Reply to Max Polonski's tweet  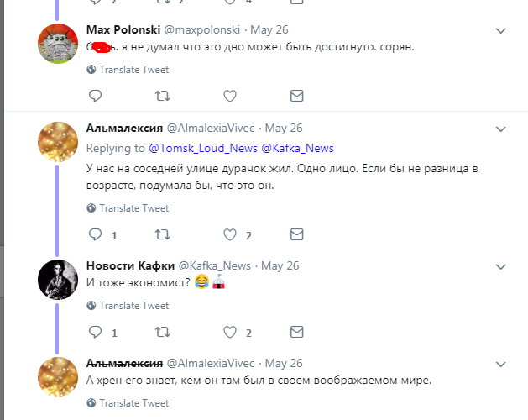click(95, 97)
